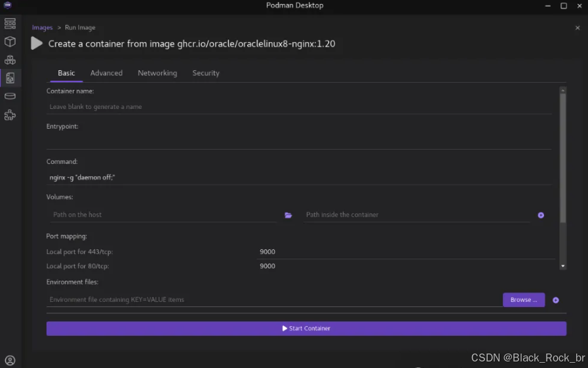
Task: Browse host folder for volume path
Action: coord(288,215)
